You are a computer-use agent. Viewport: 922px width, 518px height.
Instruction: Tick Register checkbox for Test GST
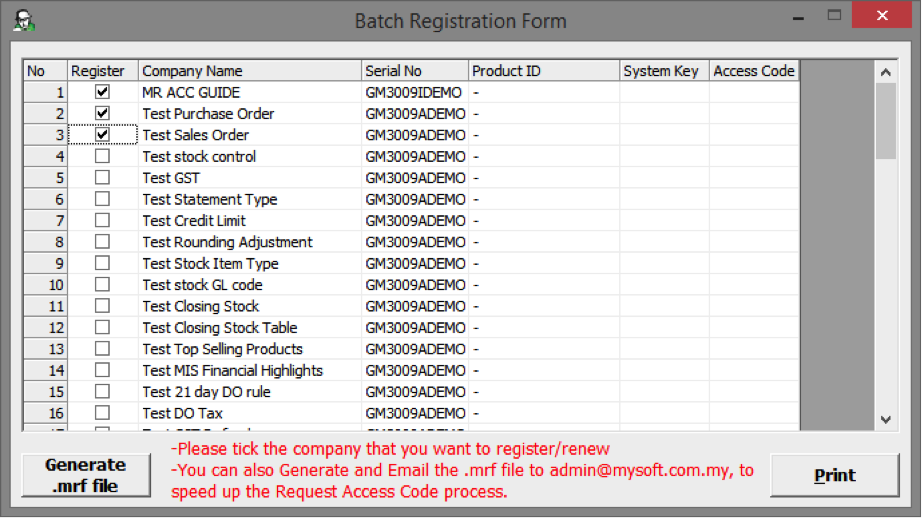point(102,177)
